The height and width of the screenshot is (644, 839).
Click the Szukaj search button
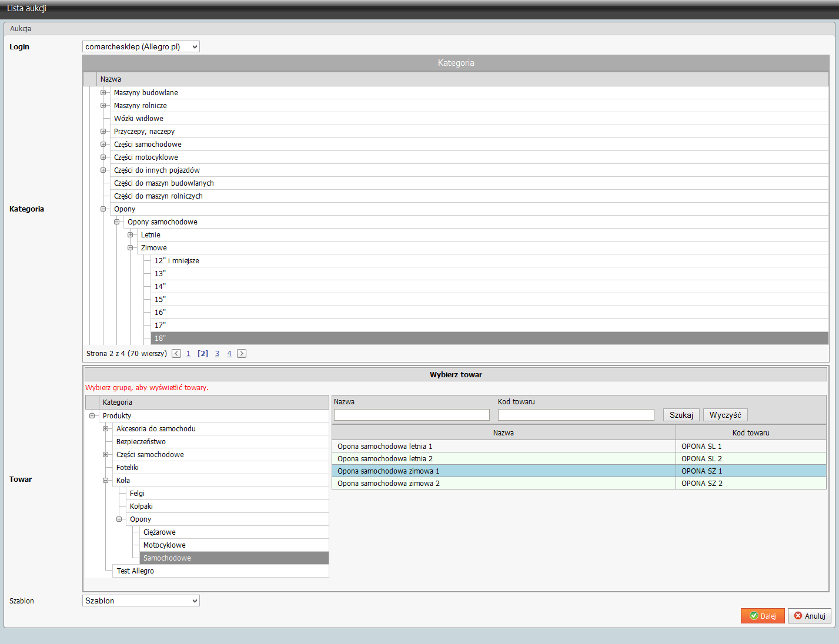tap(681, 415)
